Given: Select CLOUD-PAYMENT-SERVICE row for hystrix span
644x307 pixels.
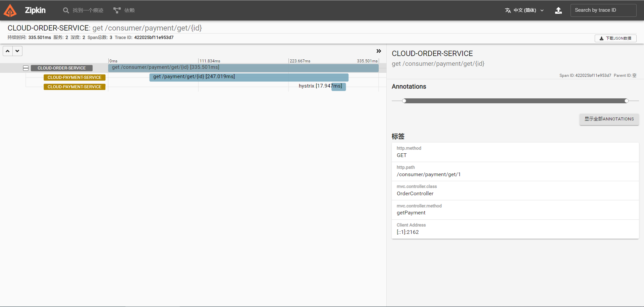Looking at the screenshot, I should pyautogui.click(x=74, y=87).
